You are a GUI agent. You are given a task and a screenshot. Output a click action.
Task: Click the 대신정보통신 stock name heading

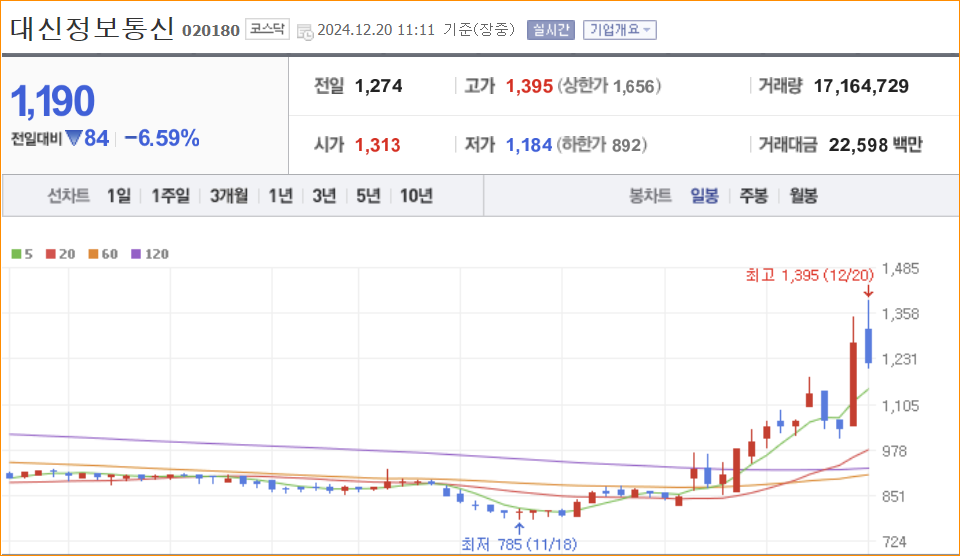tap(92, 29)
